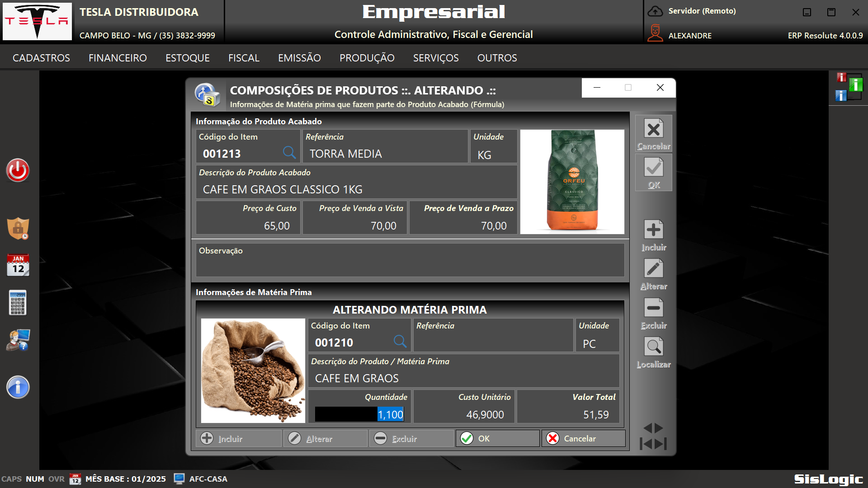Open the FINANCEIRO menu
This screenshot has width=868, height=488.
tap(118, 58)
